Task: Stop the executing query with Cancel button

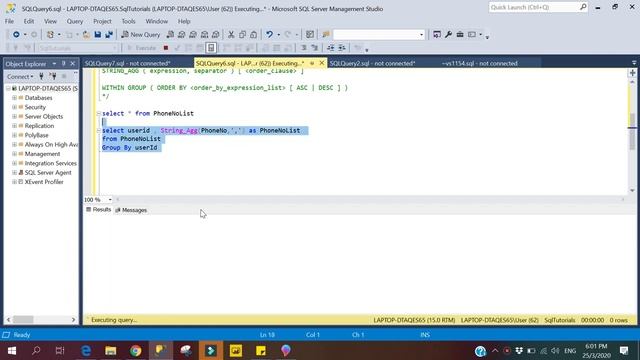Action: point(166,48)
